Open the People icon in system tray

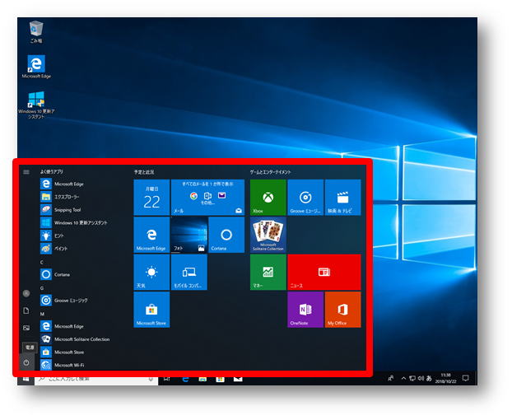390,379
